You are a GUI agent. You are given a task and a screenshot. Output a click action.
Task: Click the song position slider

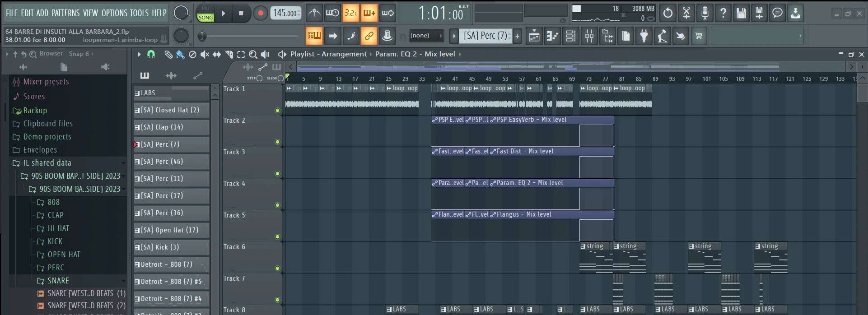tap(202, 36)
